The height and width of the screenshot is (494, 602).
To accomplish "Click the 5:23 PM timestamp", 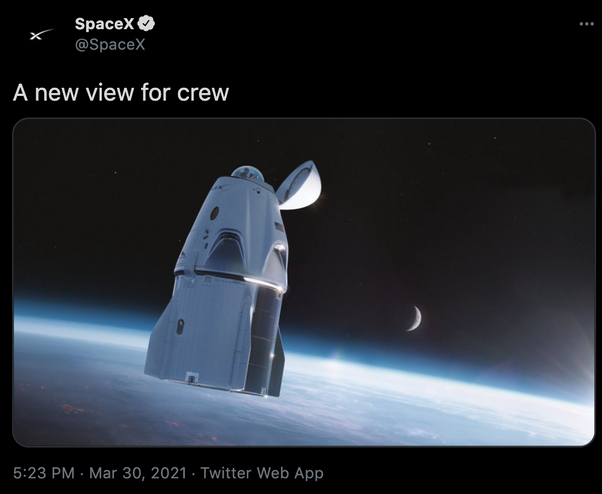I will pos(46,473).
